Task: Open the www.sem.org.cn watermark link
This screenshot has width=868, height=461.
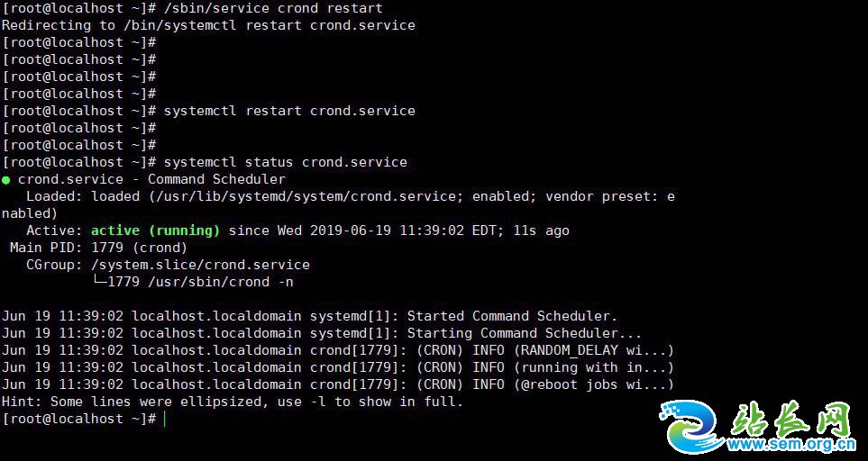Action: [791, 445]
